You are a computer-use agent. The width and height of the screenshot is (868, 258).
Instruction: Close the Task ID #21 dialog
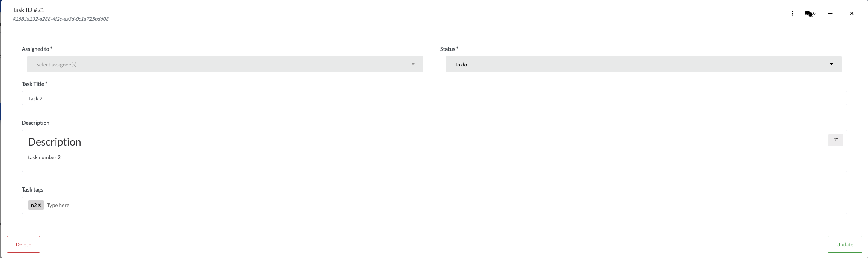(x=851, y=14)
